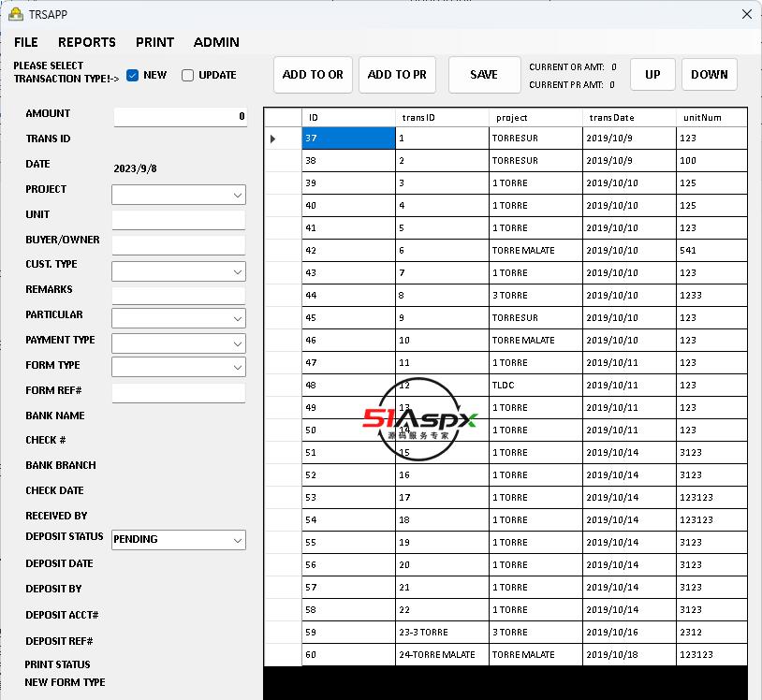This screenshot has height=700, width=762.
Task: Select the ID 45 cell
Action: 348,317
